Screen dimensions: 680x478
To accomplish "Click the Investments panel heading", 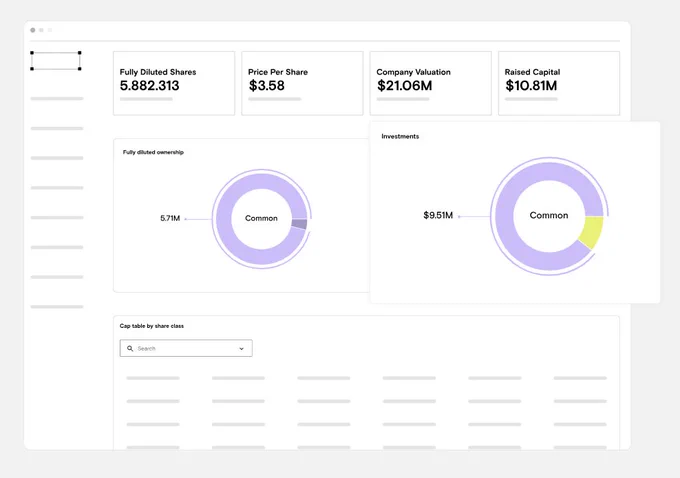I will point(400,136).
